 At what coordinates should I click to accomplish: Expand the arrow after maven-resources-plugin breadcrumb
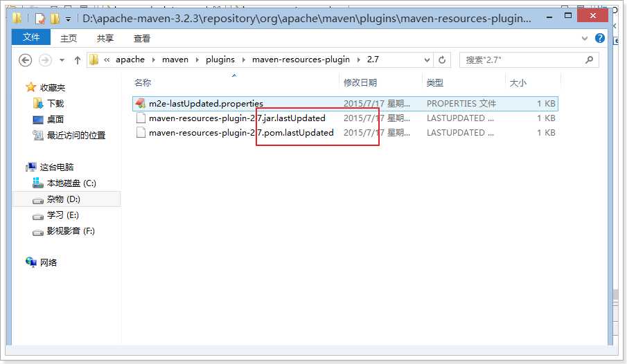(359, 60)
